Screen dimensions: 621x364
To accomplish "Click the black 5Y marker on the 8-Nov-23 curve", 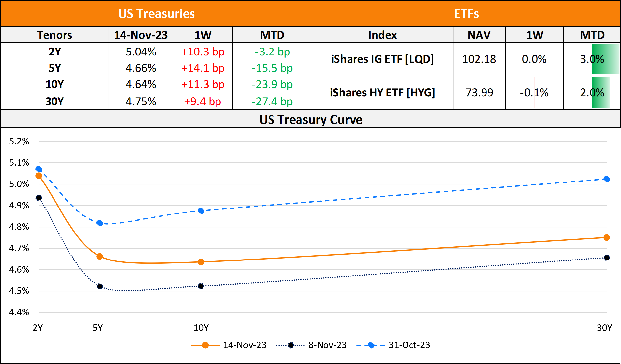I will click(100, 286).
